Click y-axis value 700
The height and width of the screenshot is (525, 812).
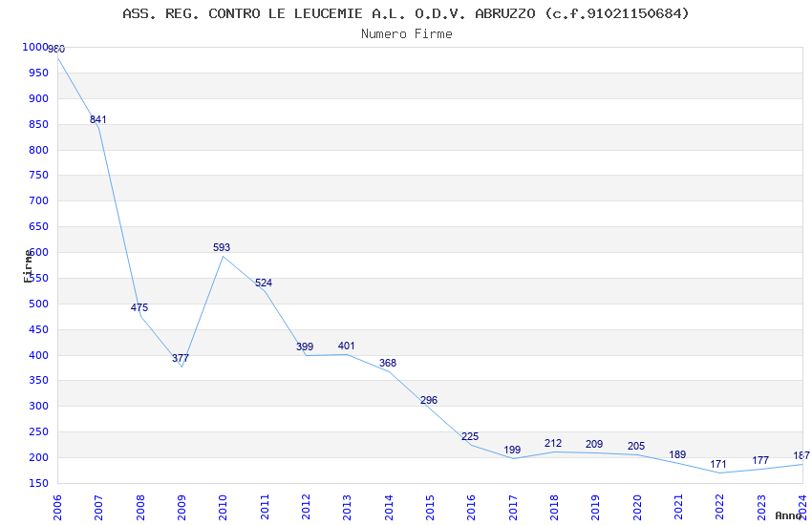point(39,200)
